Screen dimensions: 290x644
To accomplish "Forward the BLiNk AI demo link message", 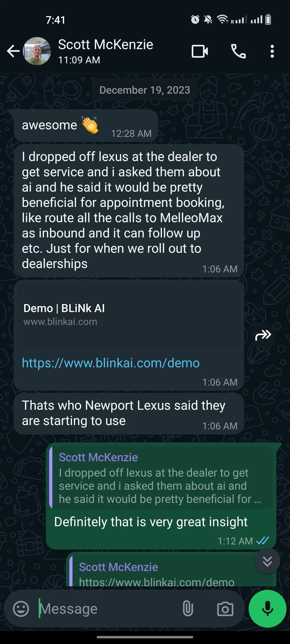I will (263, 335).
